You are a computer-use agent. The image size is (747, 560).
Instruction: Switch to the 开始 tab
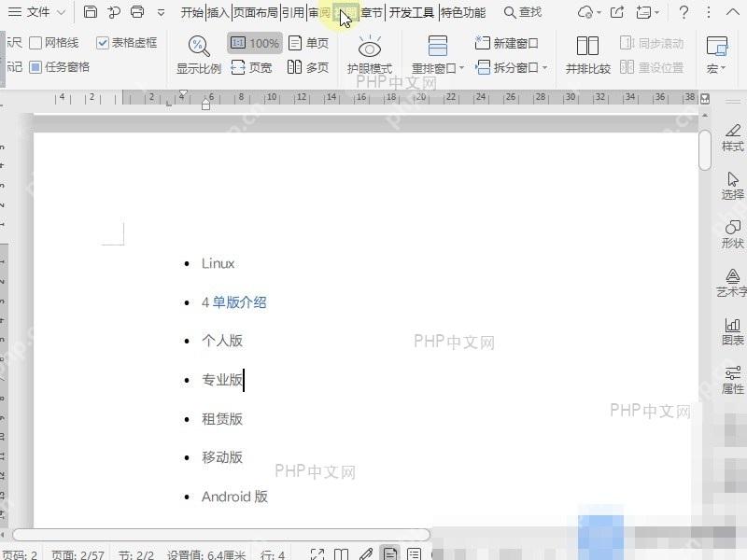tap(192, 13)
